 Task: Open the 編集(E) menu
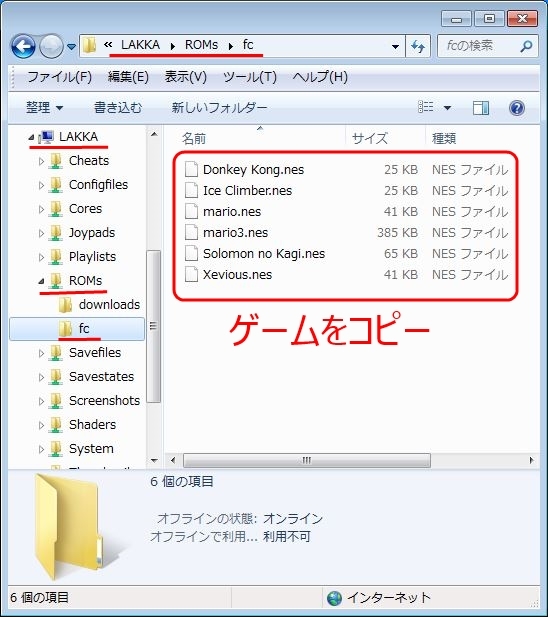pos(128,77)
